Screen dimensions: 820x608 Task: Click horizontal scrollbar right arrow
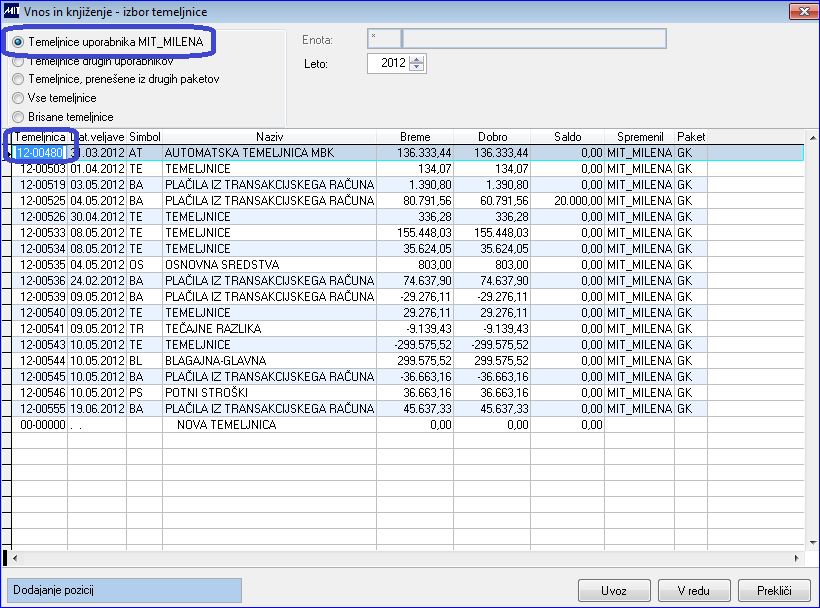tap(797, 558)
